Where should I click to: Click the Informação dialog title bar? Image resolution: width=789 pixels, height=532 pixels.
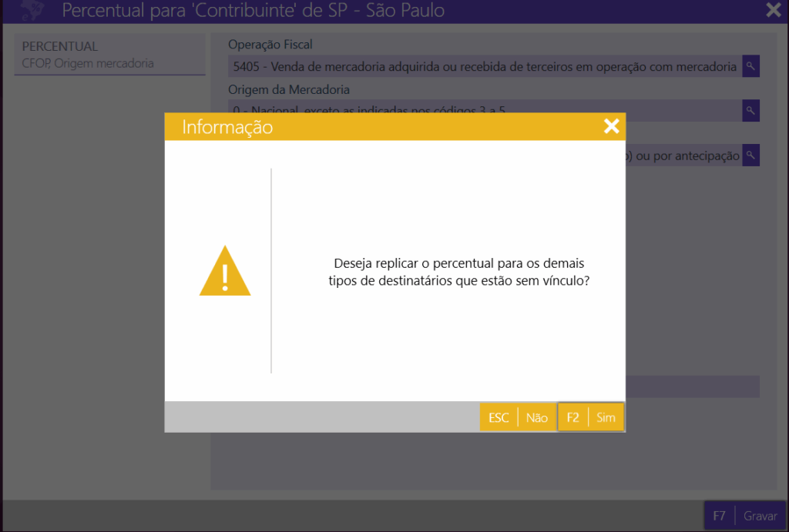385,127
